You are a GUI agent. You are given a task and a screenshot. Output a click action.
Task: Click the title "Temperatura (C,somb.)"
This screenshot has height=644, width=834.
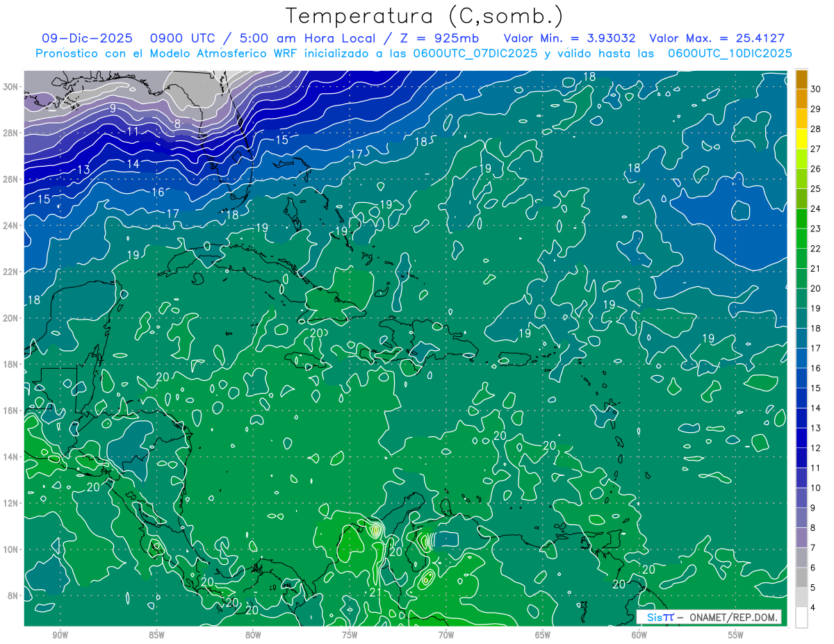(x=424, y=16)
